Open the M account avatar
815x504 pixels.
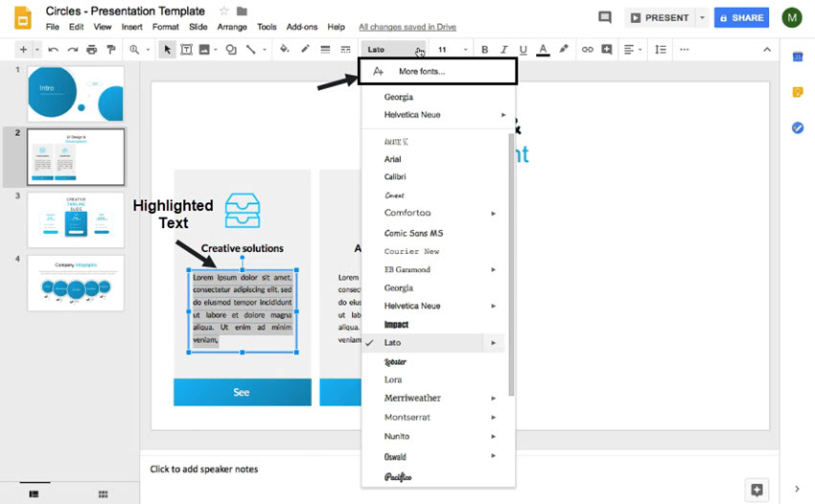792,17
